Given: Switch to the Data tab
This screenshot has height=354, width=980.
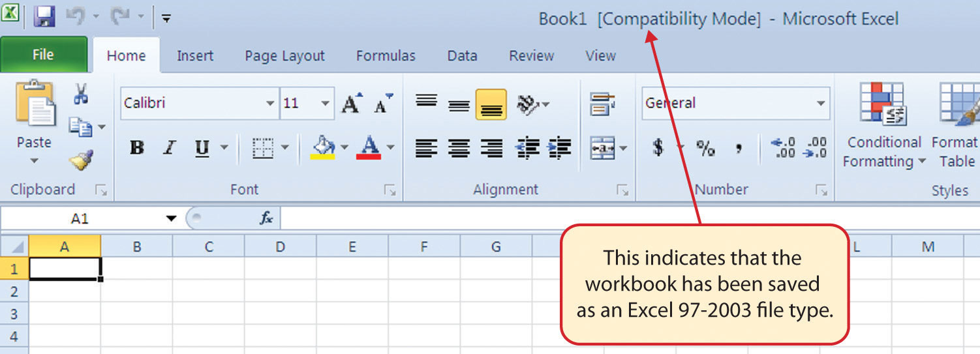Looking at the screenshot, I should pos(462,56).
